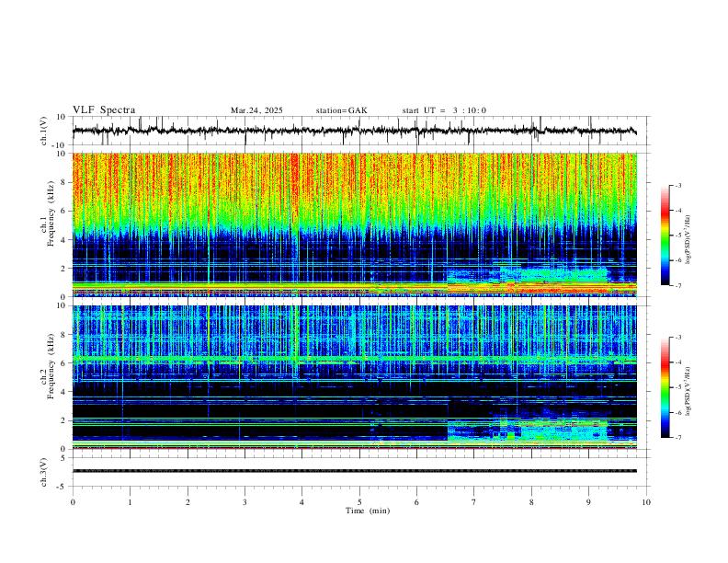Click the ch.2 colorbar "log(PSD)(V²/Hz)" label
The height and width of the screenshot is (563, 728).
pyautogui.click(x=688, y=391)
